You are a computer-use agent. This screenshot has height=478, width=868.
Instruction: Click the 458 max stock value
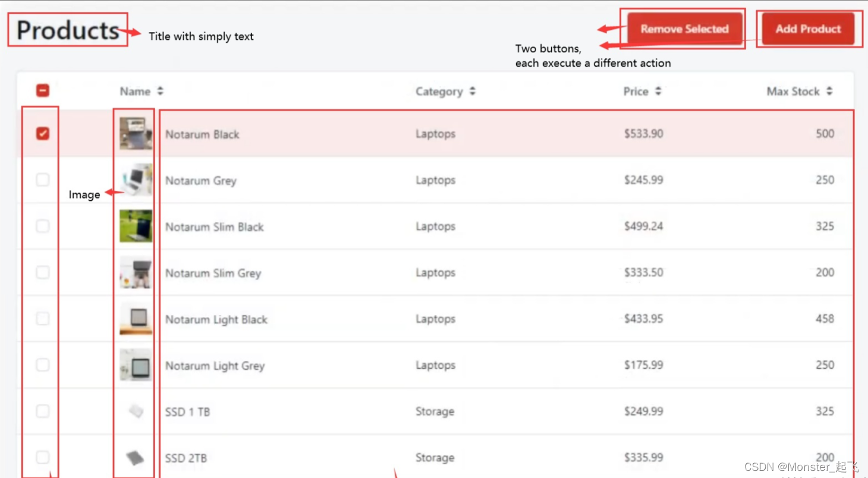[x=825, y=319]
